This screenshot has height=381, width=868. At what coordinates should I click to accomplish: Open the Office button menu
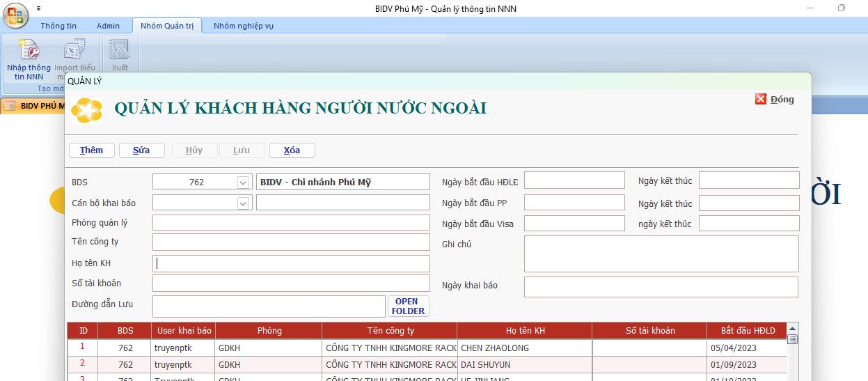(x=15, y=15)
